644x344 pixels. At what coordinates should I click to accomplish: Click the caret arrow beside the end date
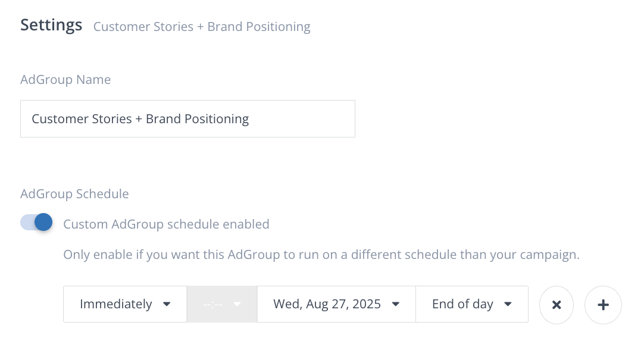click(x=395, y=304)
